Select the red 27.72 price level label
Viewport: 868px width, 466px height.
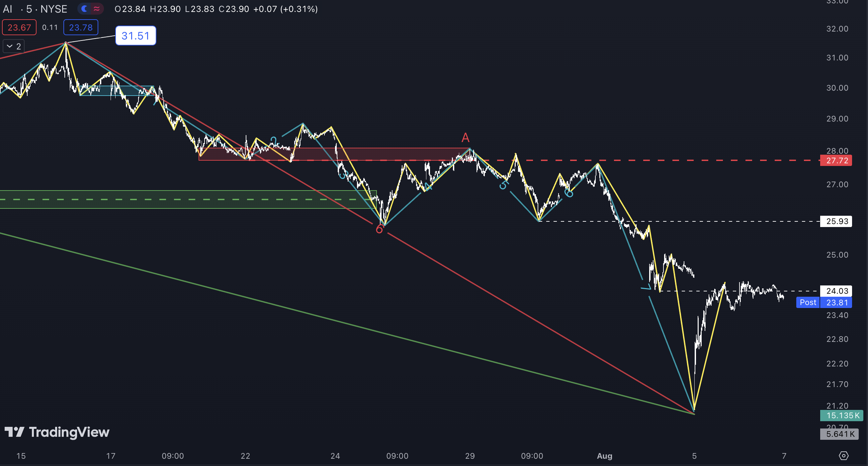click(x=837, y=160)
